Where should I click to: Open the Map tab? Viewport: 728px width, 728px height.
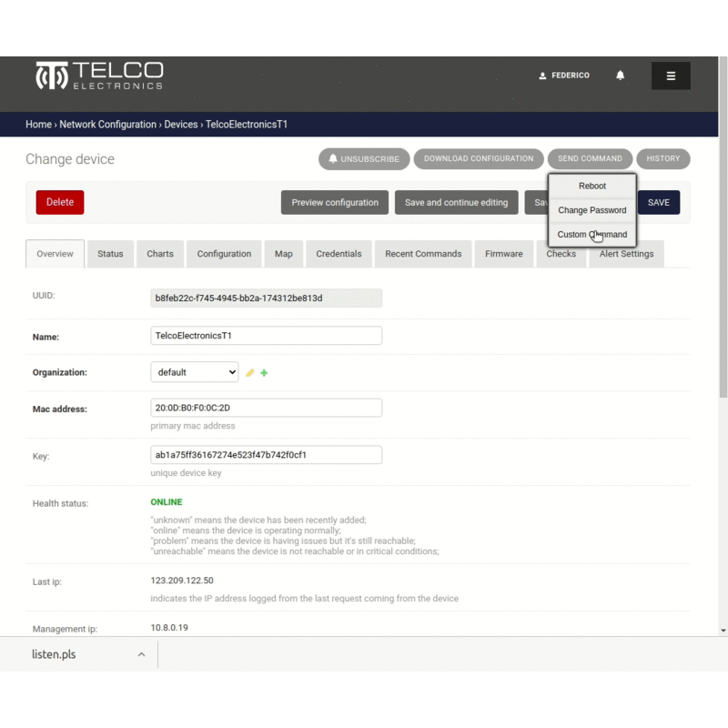click(284, 254)
